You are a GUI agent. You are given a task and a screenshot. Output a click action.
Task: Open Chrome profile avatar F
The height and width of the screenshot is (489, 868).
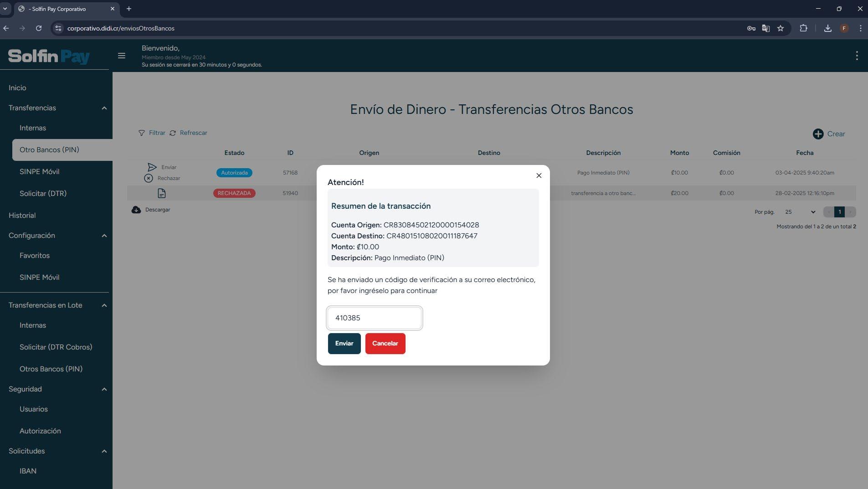click(x=844, y=28)
